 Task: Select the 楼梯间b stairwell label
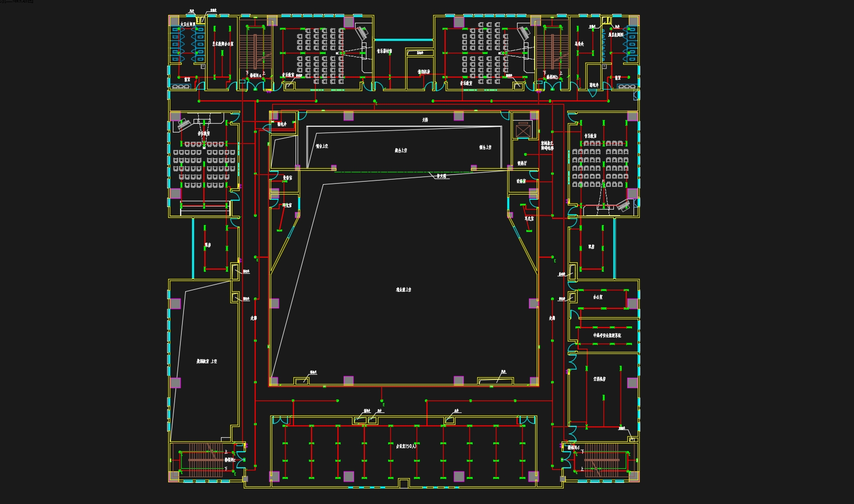tap(552, 77)
